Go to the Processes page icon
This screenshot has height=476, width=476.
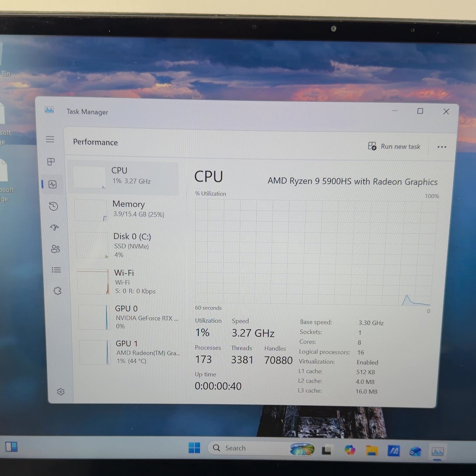click(x=51, y=162)
